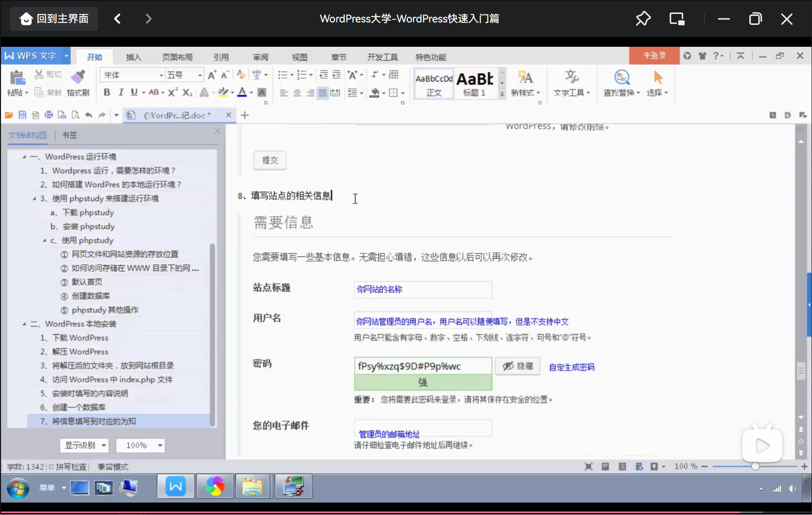Click the new document tab plus button
The height and width of the screenshot is (515, 812).
click(x=245, y=115)
